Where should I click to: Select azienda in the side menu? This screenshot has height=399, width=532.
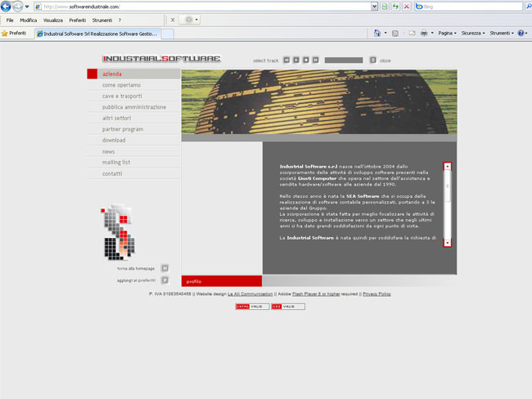[x=133, y=74]
